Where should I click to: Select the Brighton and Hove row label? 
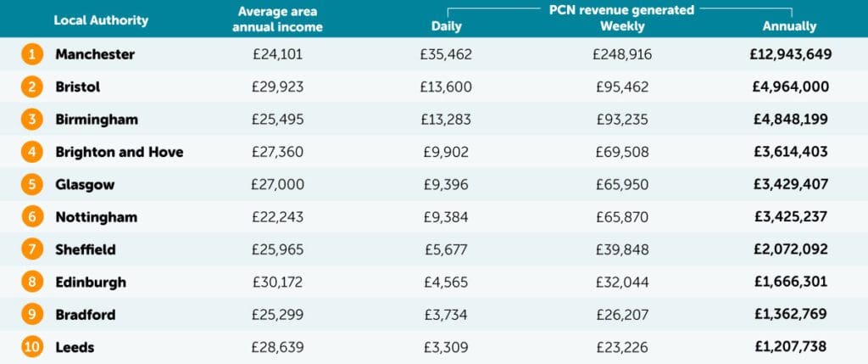click(119, 152)
